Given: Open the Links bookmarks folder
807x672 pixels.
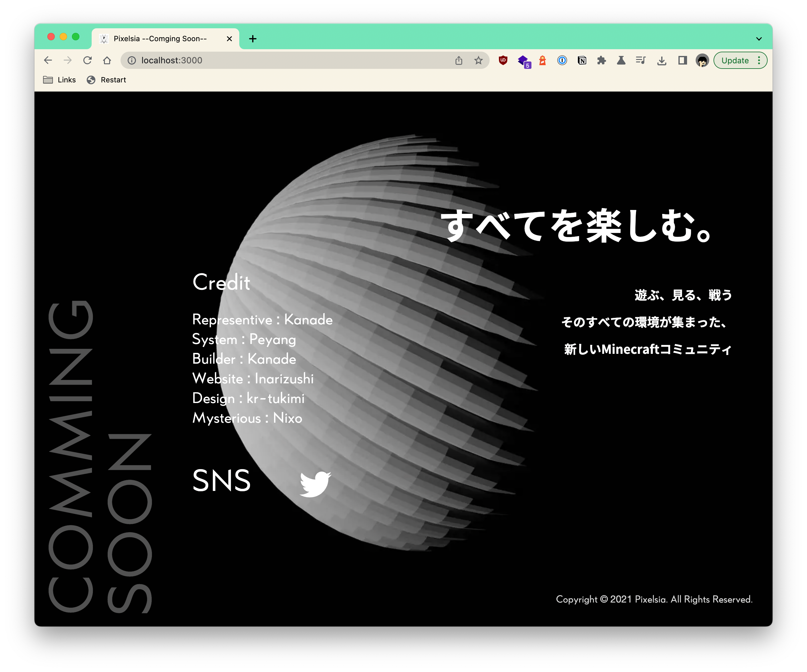Looking at the screenshot, I should (60, 80).
